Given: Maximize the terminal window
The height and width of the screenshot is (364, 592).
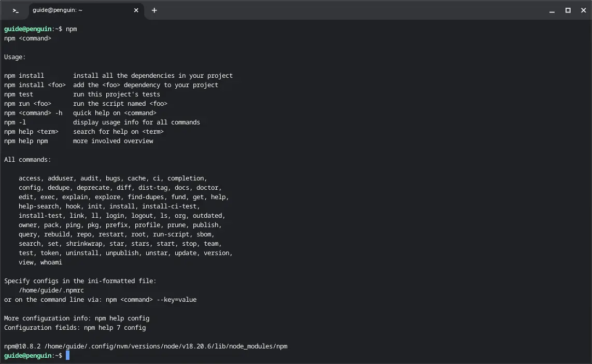Looking at the screenshot, I should [568, 10].
